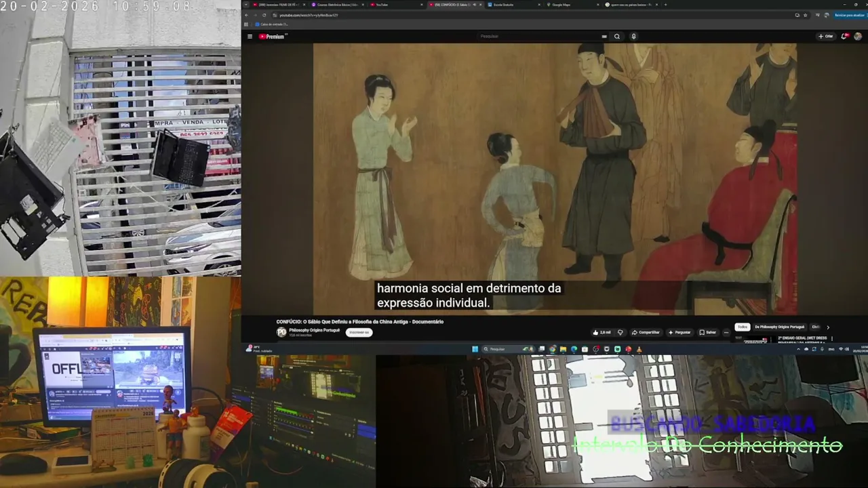
Task: Switch to the first YouTube tab on left
Action: point(280,5)
